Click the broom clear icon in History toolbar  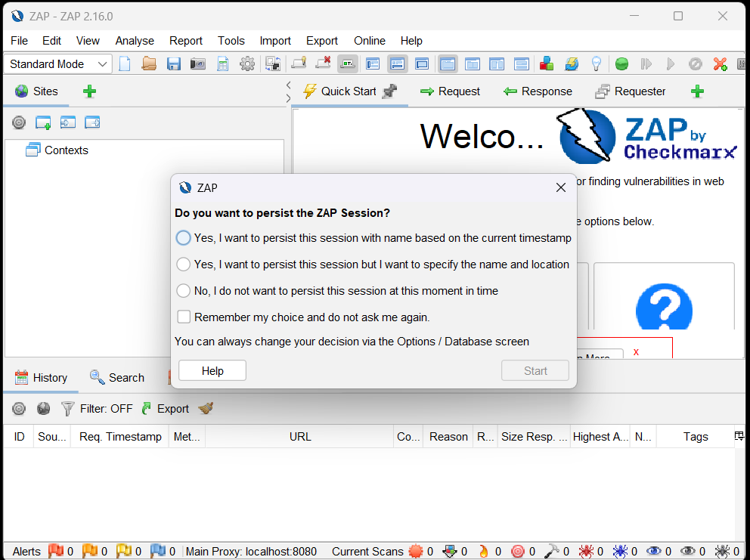coord(206,408)
